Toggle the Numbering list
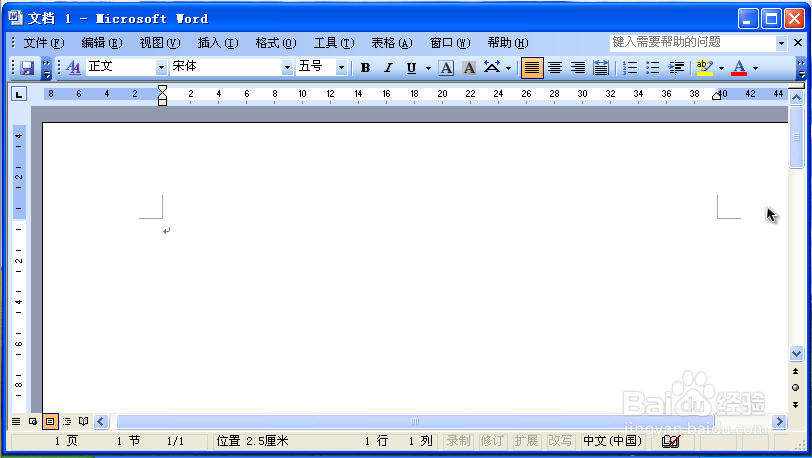 (630, 67)
